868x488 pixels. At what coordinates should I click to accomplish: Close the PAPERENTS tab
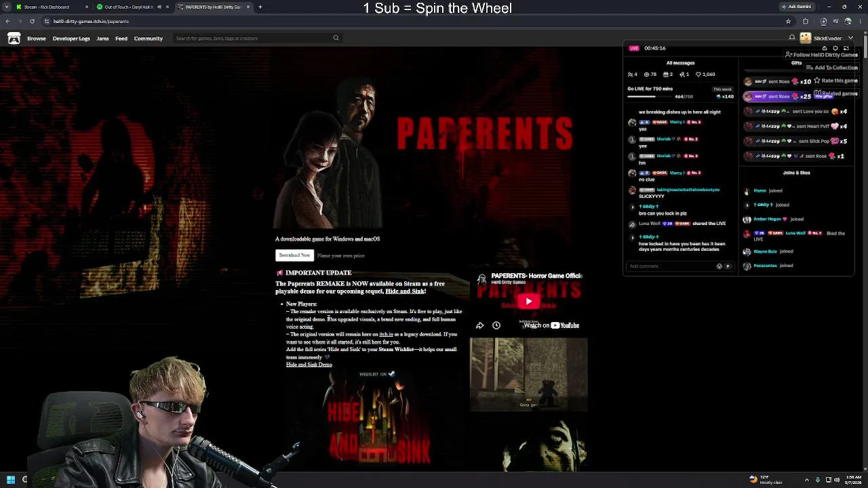[x=248, y=7]
